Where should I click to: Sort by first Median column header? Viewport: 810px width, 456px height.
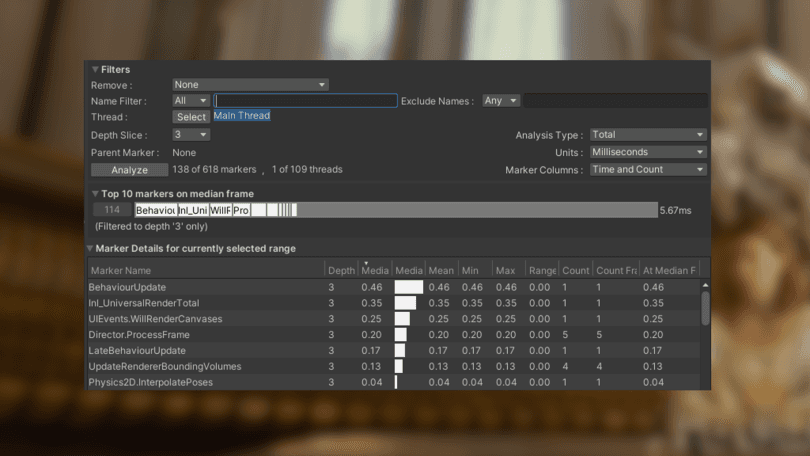click(375, 271)
